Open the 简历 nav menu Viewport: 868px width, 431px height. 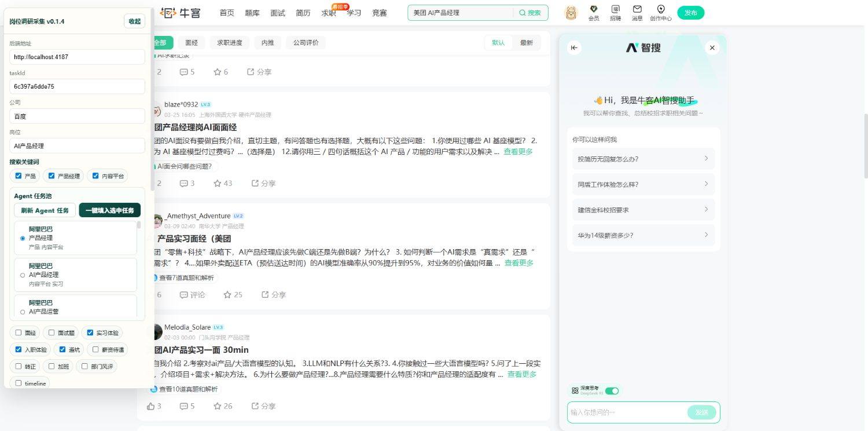tap(303, 13)
